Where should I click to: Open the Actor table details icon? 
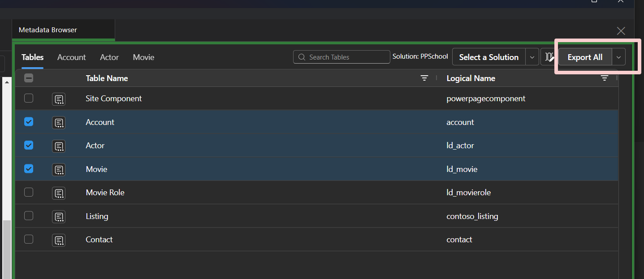coord(59,146)
